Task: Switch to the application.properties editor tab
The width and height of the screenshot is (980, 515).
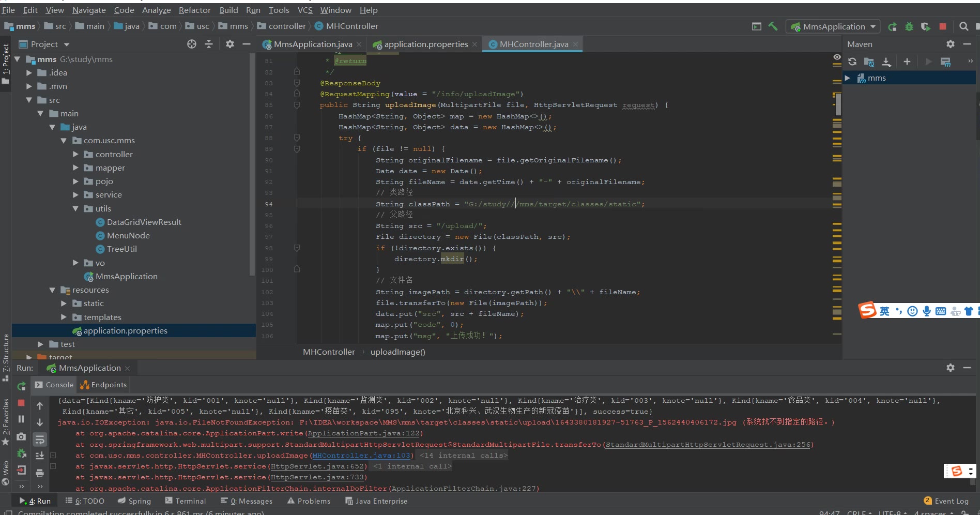Action: point(425,44)
